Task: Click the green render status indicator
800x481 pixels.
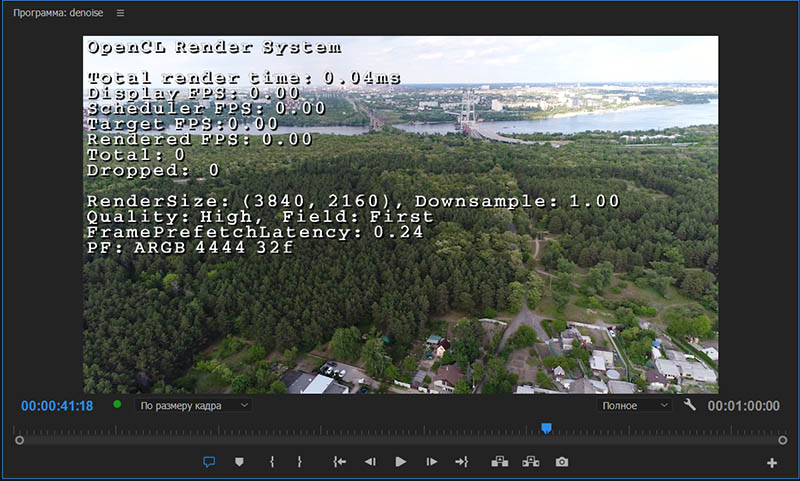Action: pos(117,404)
